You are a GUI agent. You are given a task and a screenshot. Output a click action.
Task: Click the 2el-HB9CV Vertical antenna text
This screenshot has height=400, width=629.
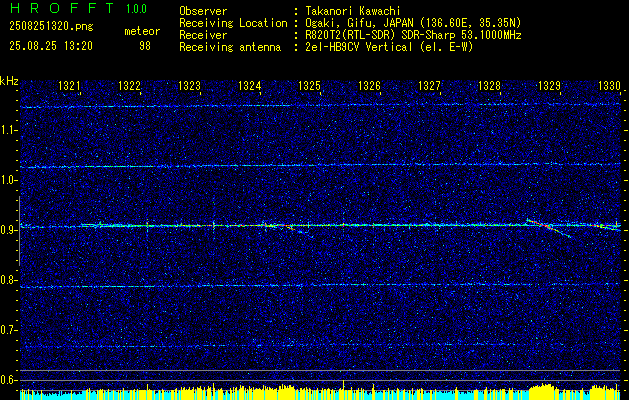389,47
